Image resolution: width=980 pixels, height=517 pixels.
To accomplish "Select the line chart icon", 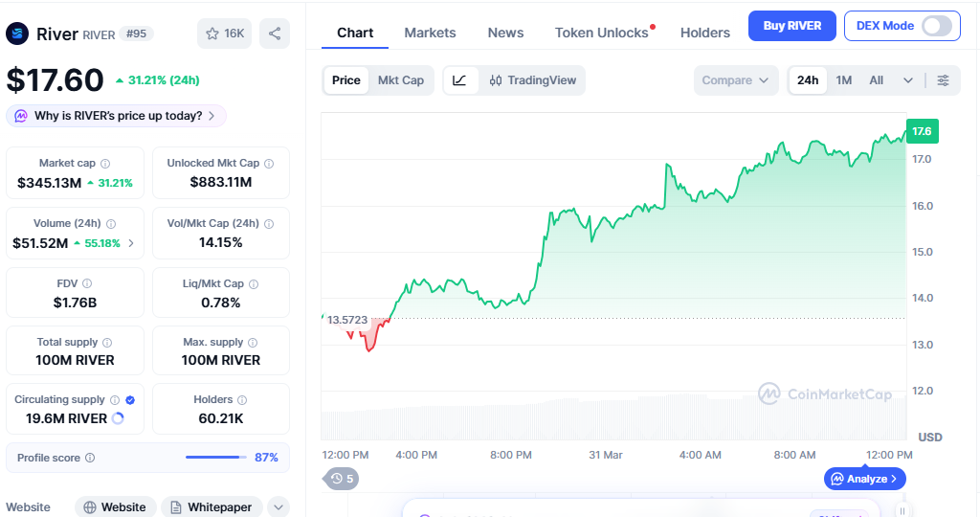I will click(x=460, y=80).
